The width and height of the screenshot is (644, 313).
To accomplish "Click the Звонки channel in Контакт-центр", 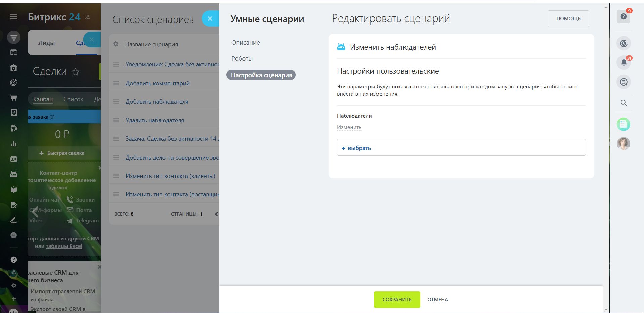I will click(x=81, y=199).
